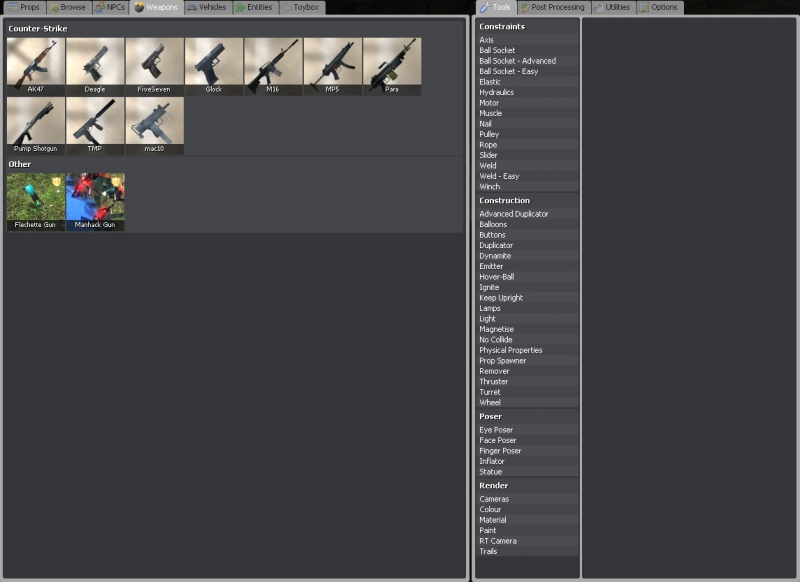Click the MP5 weapon icon
The width and height of the screenshot is (800, 582).
[332, 65]
